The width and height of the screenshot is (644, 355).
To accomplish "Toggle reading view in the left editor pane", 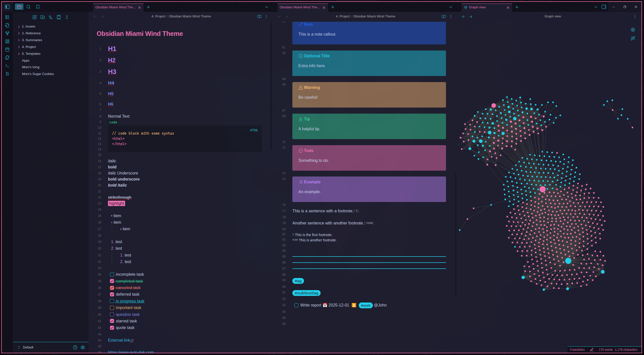I will click(x=259, y=17).
